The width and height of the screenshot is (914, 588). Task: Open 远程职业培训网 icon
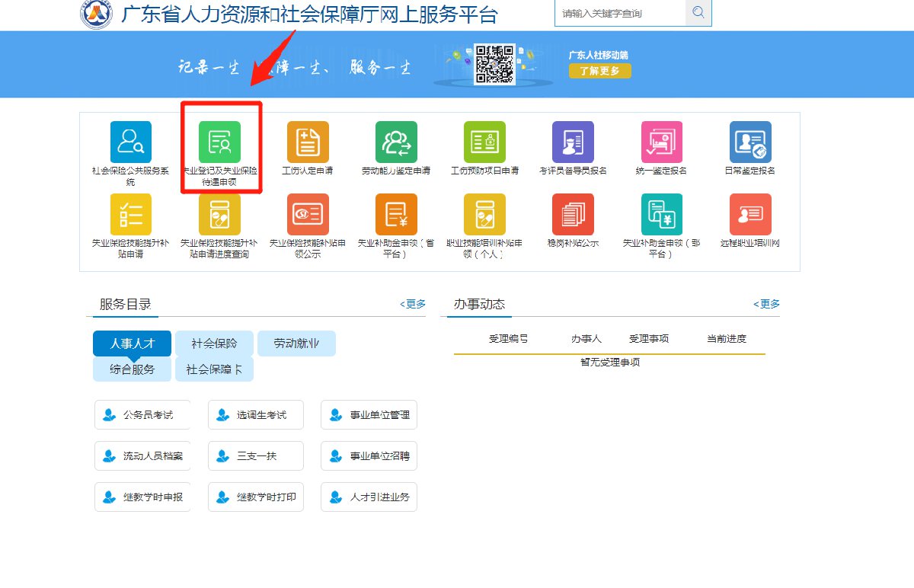click(749, 215)
